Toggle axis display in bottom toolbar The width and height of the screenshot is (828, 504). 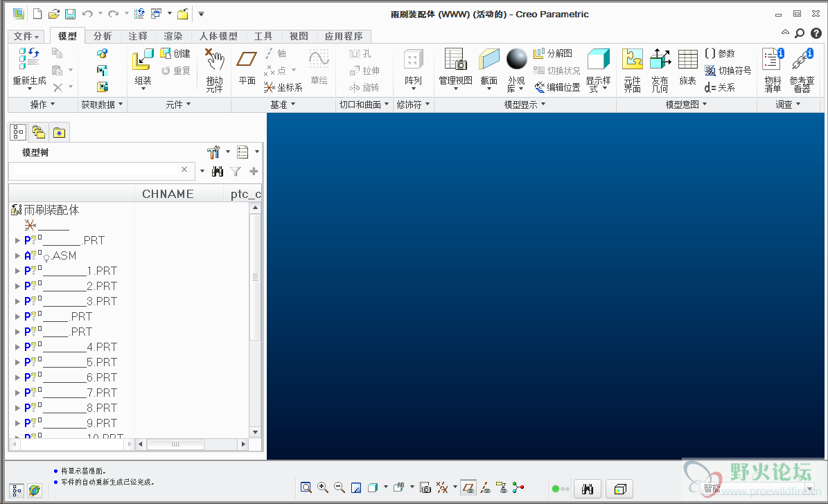(x=485, y=488)
